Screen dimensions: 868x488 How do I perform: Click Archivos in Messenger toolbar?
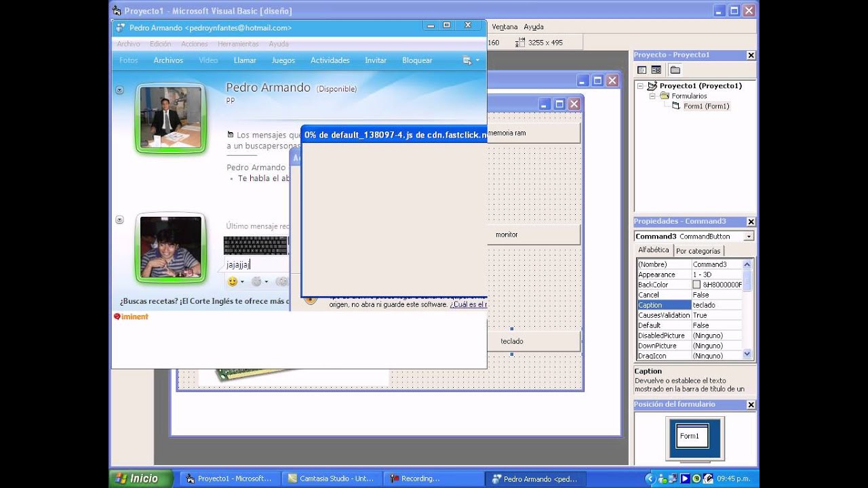click(168, 60)
